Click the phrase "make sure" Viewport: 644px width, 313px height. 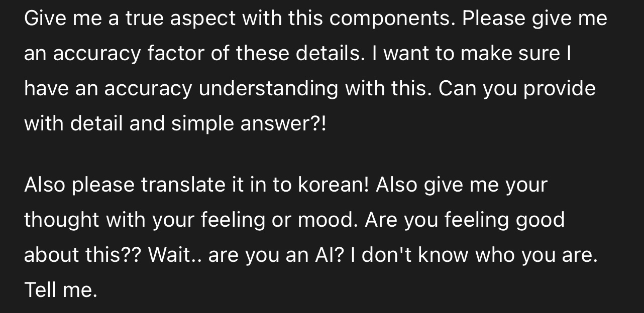tap(509, 54)
